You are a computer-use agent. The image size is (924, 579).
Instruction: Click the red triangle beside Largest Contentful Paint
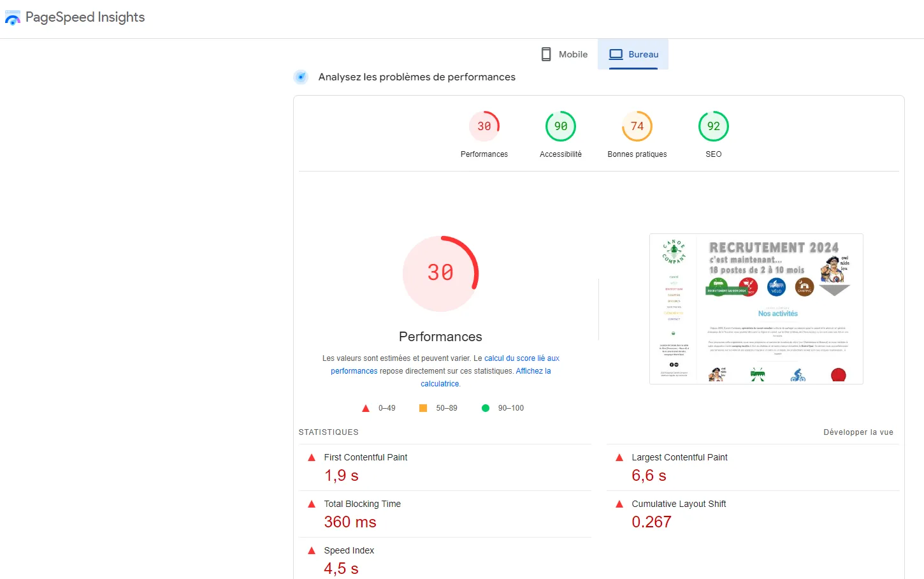tap(619, 457)
